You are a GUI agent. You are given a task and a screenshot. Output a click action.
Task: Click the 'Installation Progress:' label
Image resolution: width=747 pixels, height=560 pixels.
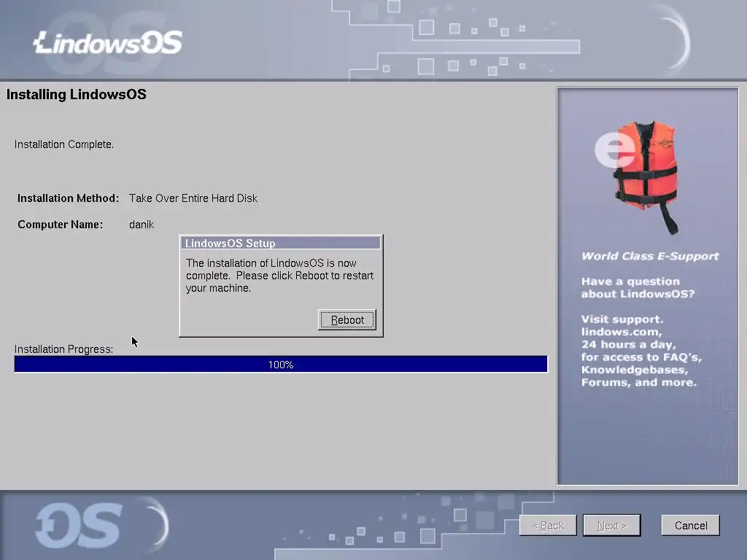pos(64,349)
